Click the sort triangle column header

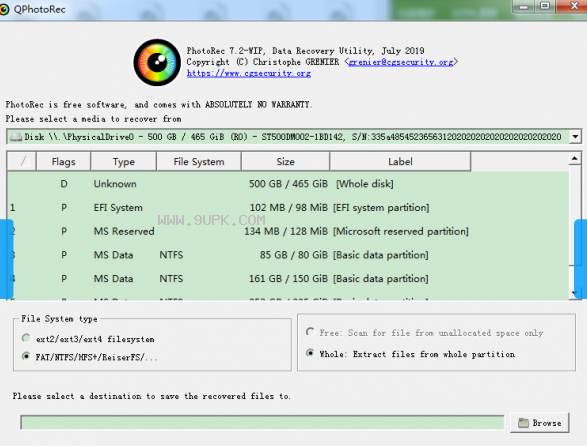point(22,162)
